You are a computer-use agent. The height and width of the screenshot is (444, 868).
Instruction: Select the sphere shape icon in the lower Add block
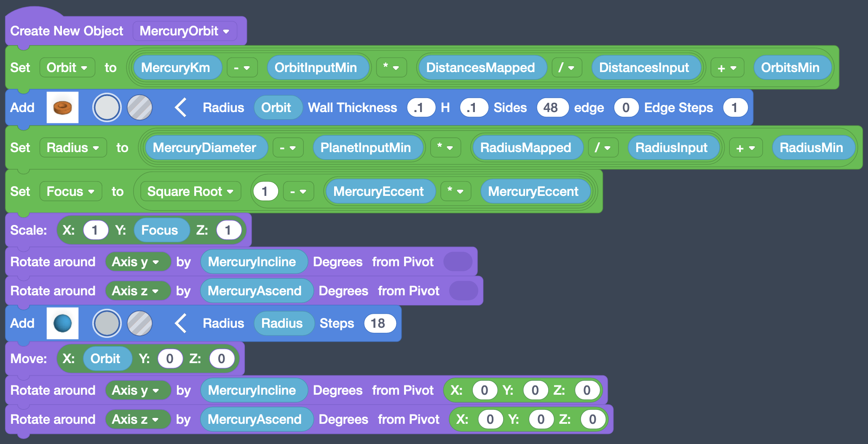coord(62,323)
